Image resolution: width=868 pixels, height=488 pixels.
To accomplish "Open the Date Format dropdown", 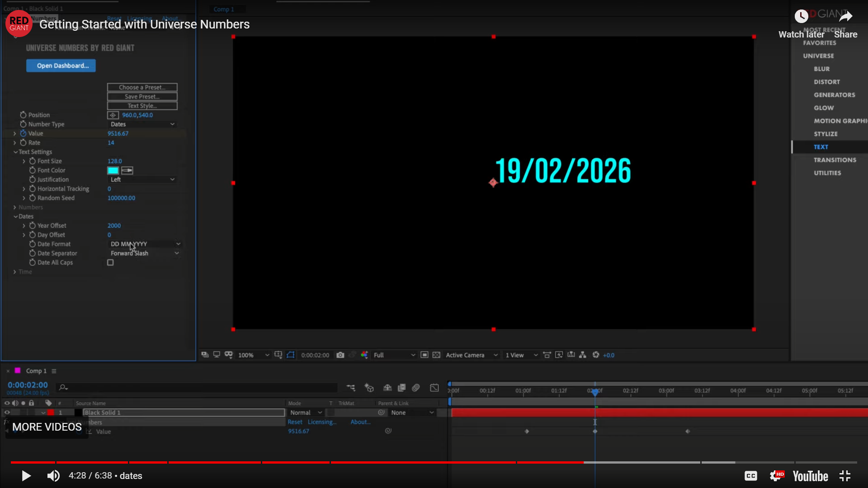I will click(x=145, y=244).
